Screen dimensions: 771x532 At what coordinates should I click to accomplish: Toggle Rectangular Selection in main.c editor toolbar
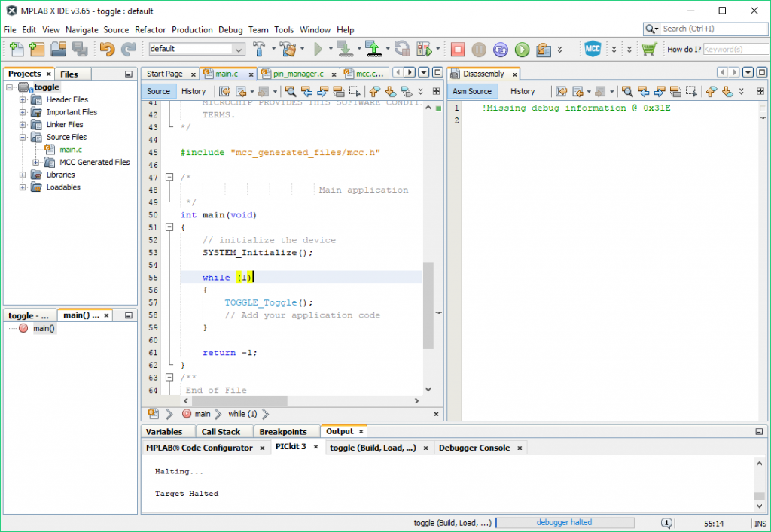(355, 91)
